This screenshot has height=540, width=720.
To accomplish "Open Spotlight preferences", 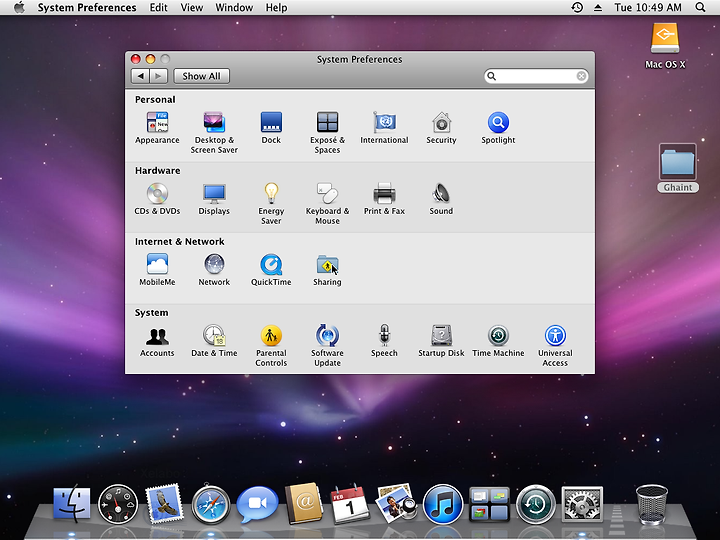I will 498,128.
